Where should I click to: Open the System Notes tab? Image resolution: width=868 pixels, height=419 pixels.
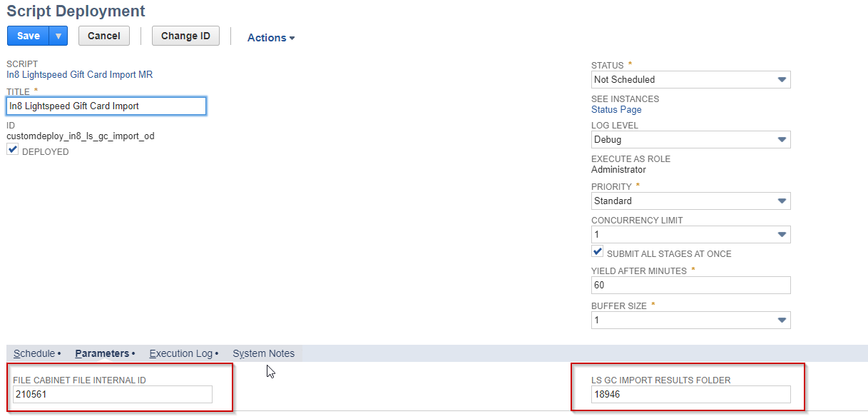pos(263,353)
